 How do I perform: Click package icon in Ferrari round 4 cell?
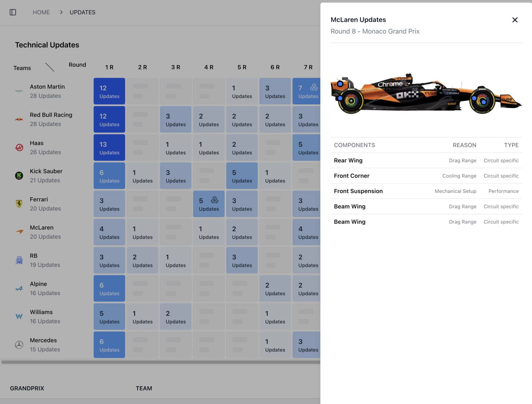coord(215,200)
